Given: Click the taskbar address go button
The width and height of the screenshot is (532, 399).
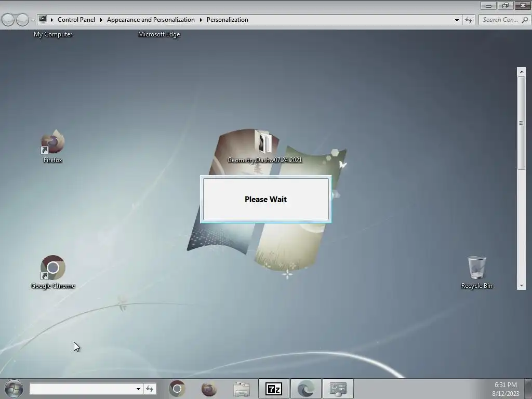Looking at the screenshot, I should pyautogui.click(x=150, y=389).
